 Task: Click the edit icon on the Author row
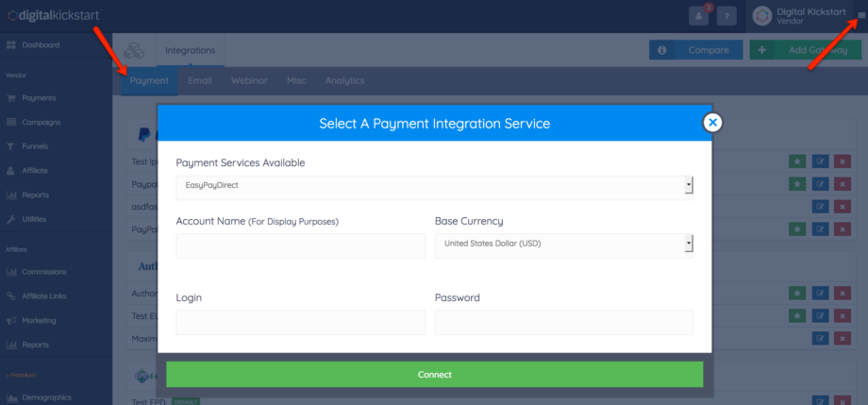821,292
